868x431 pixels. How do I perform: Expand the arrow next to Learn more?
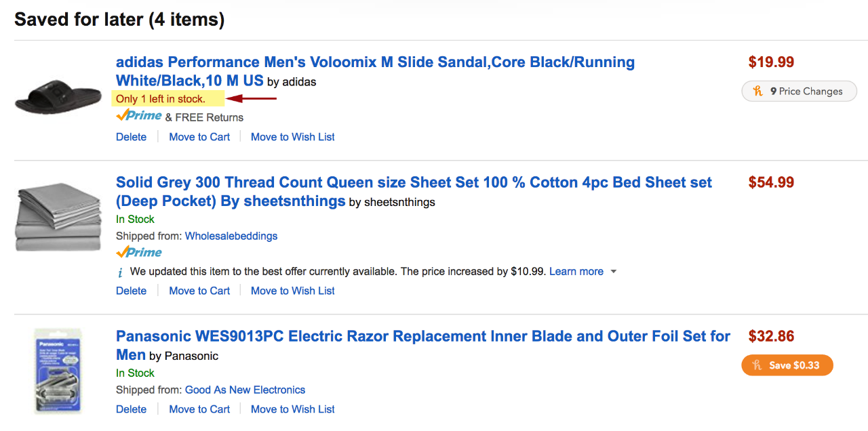614,272
